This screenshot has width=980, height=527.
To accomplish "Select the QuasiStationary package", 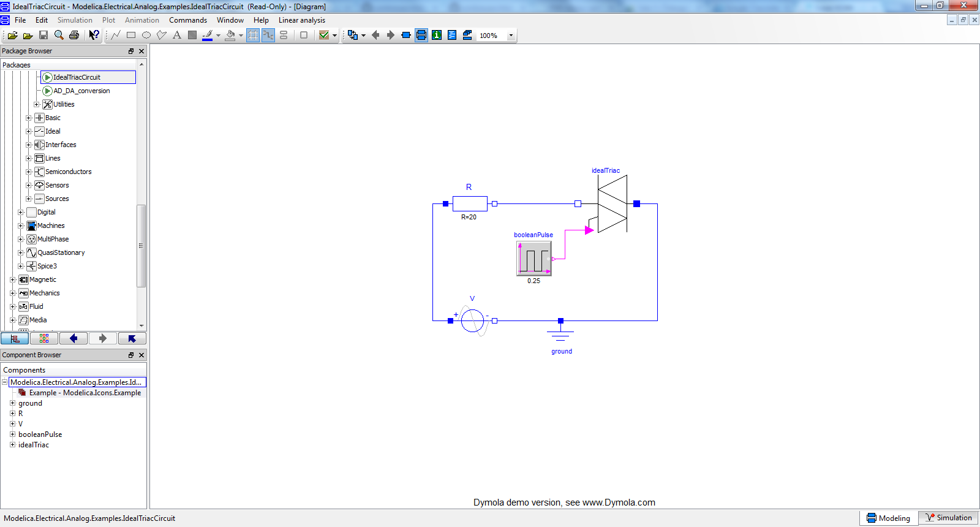I will (x=61, y=252).
